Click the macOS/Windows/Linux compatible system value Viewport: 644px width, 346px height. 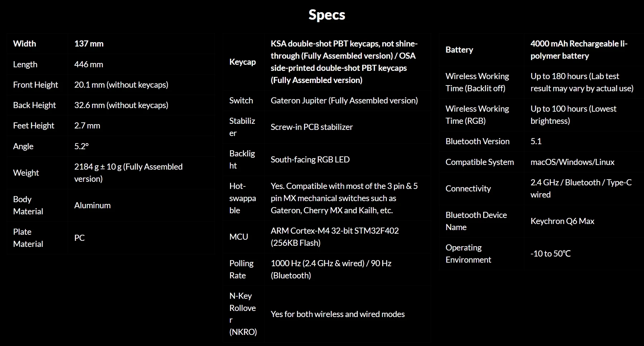click(572, 162)
